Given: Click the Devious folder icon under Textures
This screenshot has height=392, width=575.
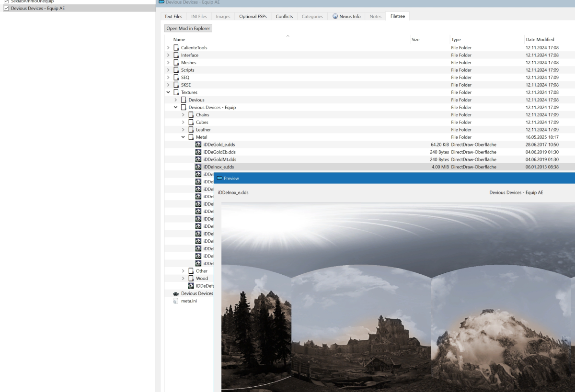Looking at the screenshot, I should 184,100.
